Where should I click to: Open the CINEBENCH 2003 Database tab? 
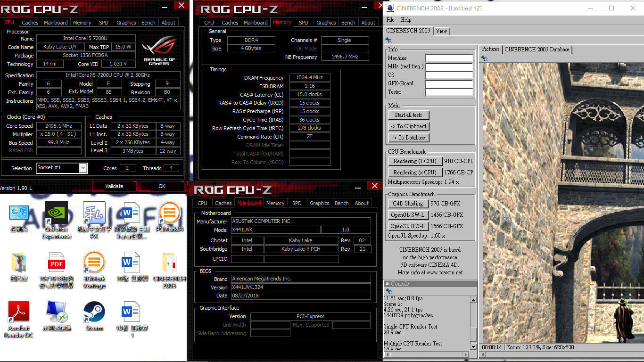[x=537, y=49]
